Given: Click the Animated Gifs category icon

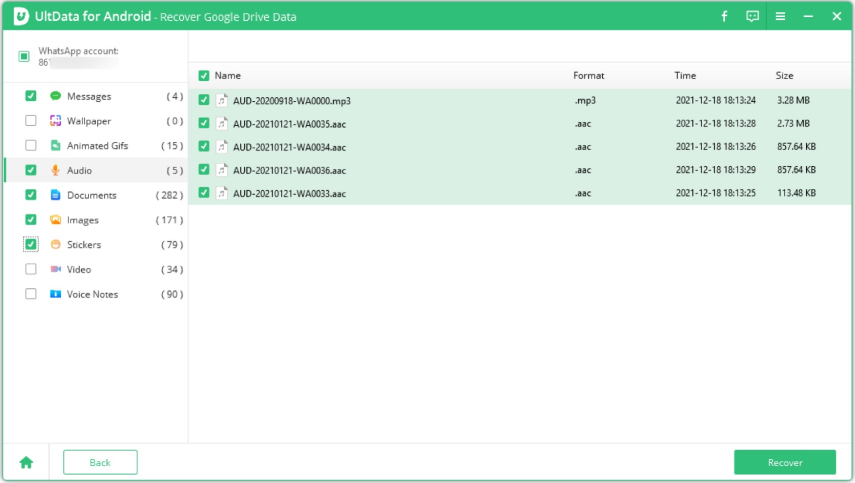Looking at the screenshot, I should pyautogui.click(x=55, y=146).
